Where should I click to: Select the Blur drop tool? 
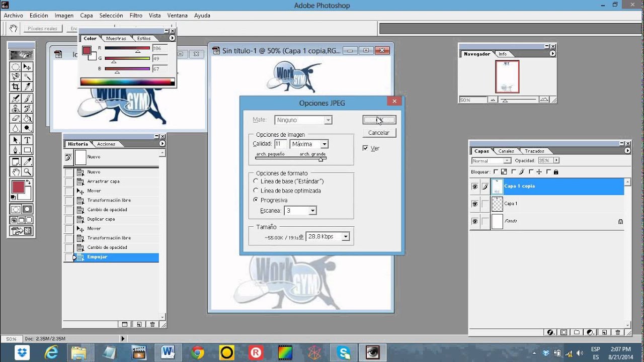click(16, 128)
